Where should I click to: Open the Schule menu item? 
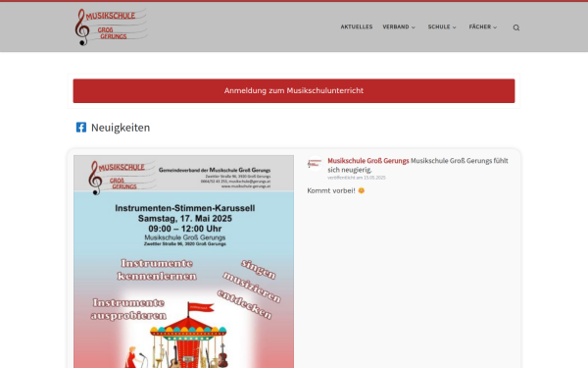439,26
